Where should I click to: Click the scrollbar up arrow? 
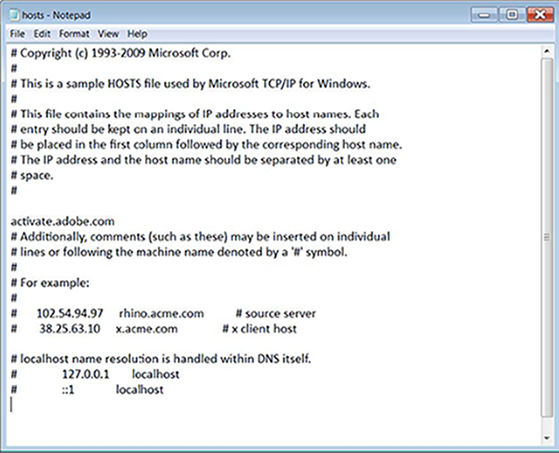[547, 51]
